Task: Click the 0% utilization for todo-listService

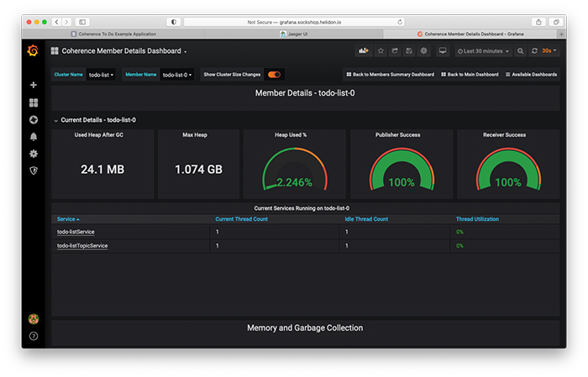Action: click(x=459, y=232)
